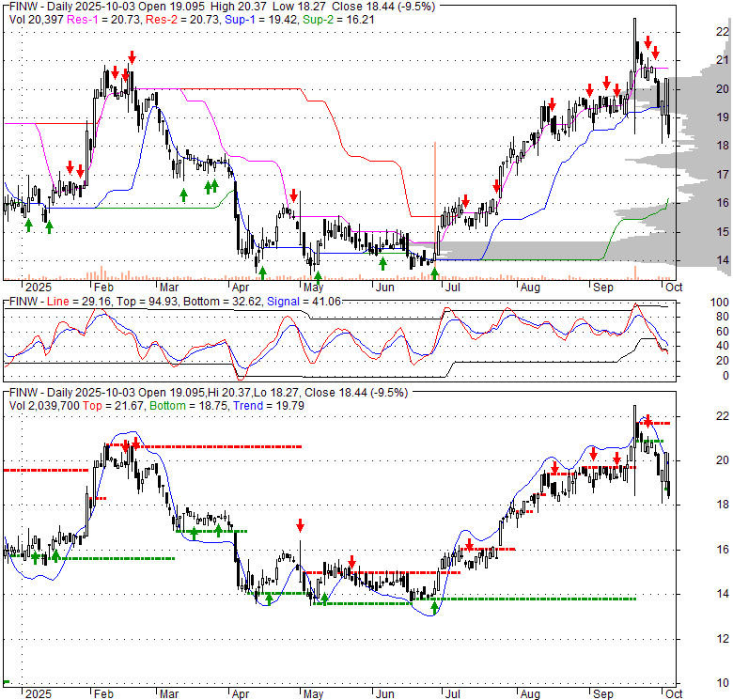The image size is (733, 700).
Task: Click the Jul label on the top chart's time axis
Action: pyautogui.click(x=453, y=287)
